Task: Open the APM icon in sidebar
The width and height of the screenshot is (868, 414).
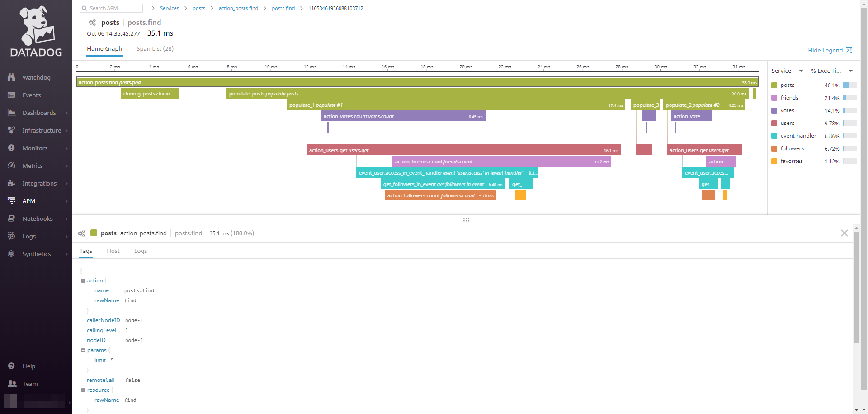Action: [11, 201]
